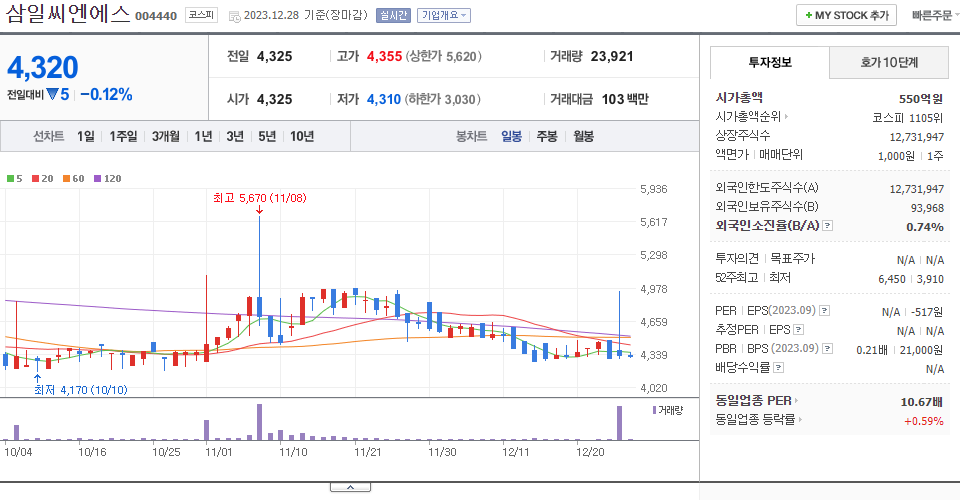
Task: Click the purple 120-day moving average legend
Action: click(x=108, y=179)
